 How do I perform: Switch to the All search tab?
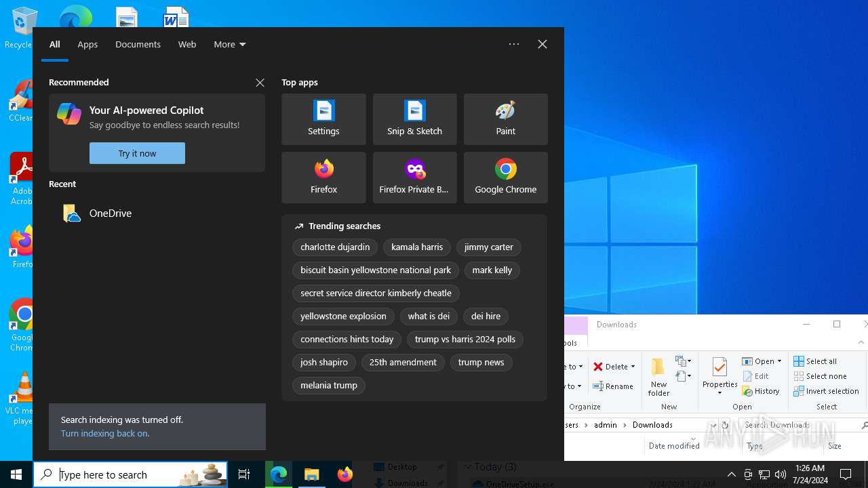55,44
